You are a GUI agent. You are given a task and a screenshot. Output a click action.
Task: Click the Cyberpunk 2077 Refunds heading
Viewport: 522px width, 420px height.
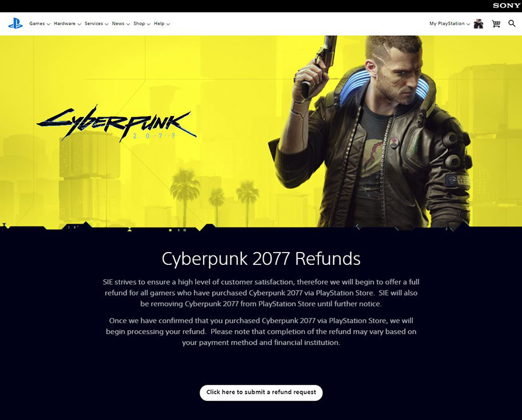(261, 258)
